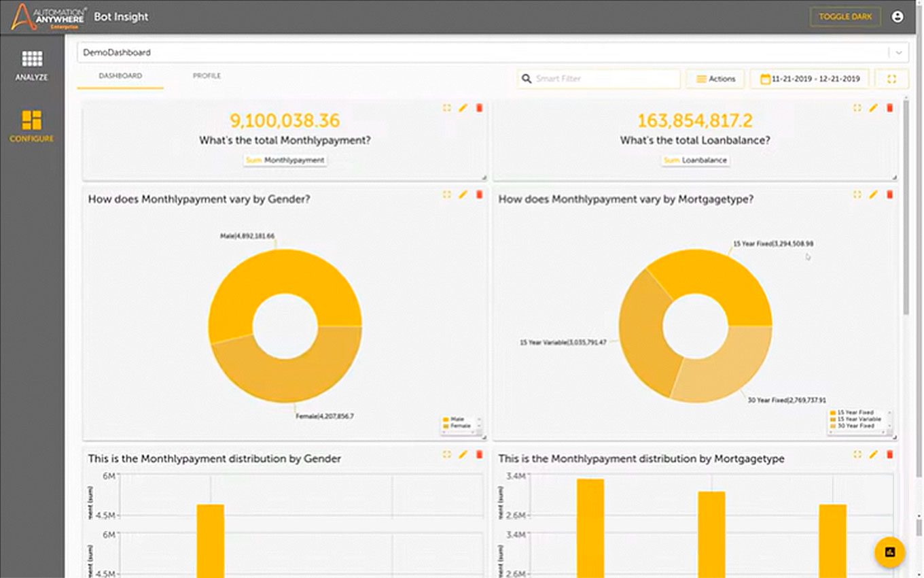Toggle dark mode on
The width and height of the screenshot is (924, 578).
click(845, 17)
